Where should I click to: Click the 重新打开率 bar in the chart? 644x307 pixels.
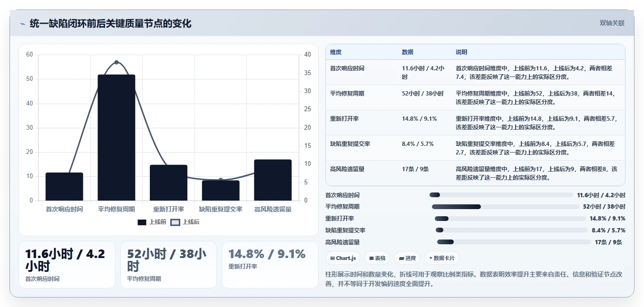168,182
